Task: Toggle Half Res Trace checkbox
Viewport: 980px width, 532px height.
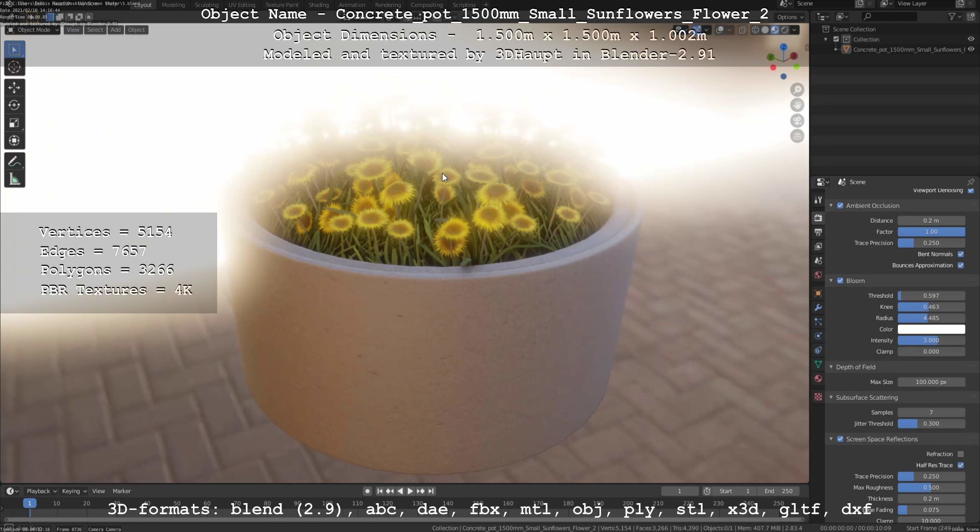Action: coord(961,465)
